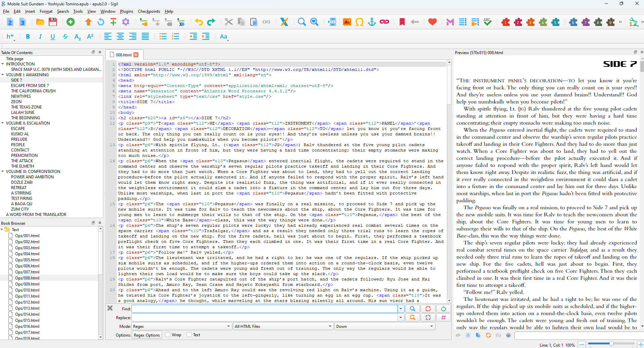Cut selection with the scissors icon
Screen dimensions: 644x348
coord(229,22)
